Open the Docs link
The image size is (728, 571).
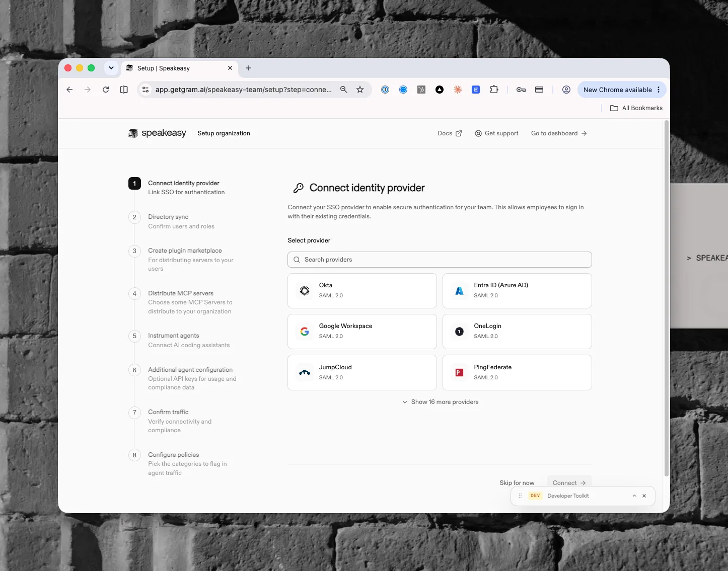[450, 133]
